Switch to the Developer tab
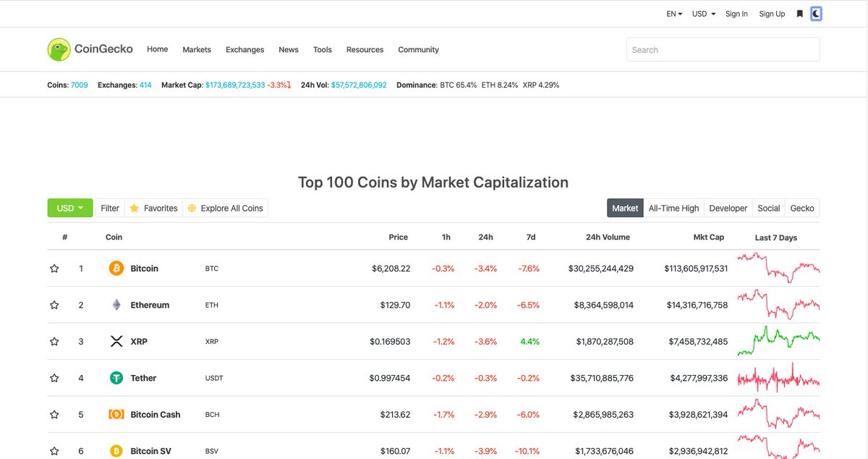The height and width of the screenshot is (459, 868). pos(728,208)
